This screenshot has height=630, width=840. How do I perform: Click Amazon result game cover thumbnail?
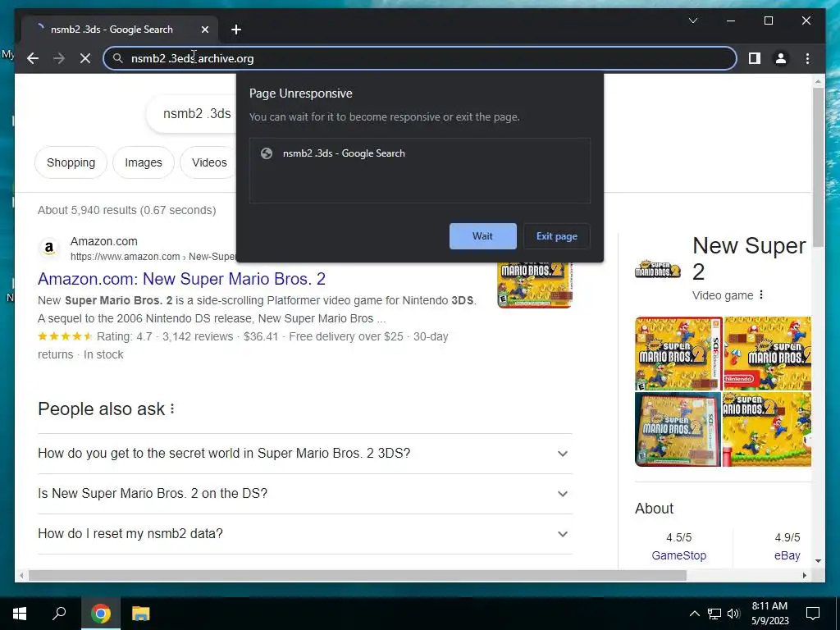coord(535,285)
